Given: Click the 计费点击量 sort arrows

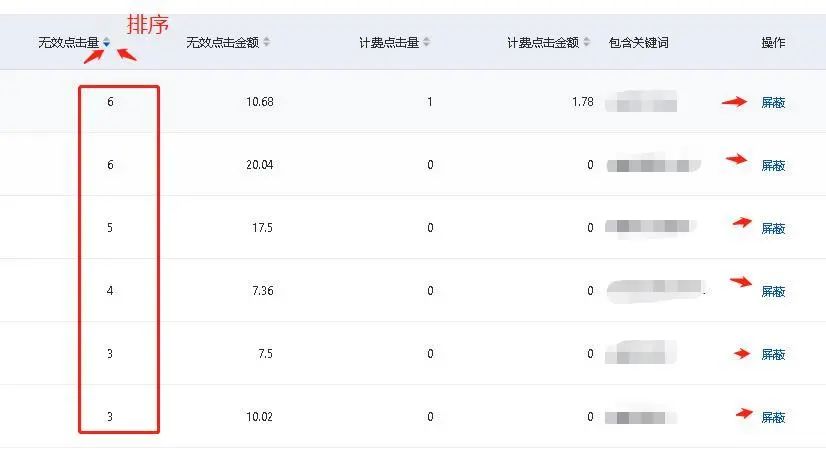Looking at the screenshot, I should point(427,42).
